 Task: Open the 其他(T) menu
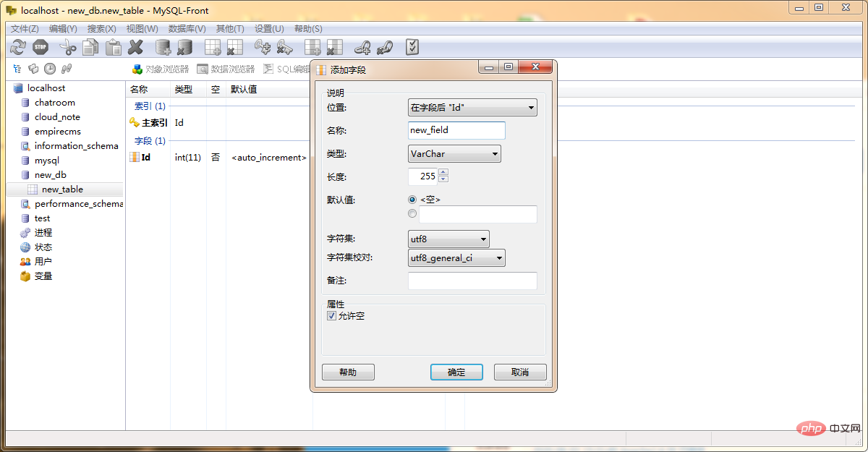coord(230,29)
